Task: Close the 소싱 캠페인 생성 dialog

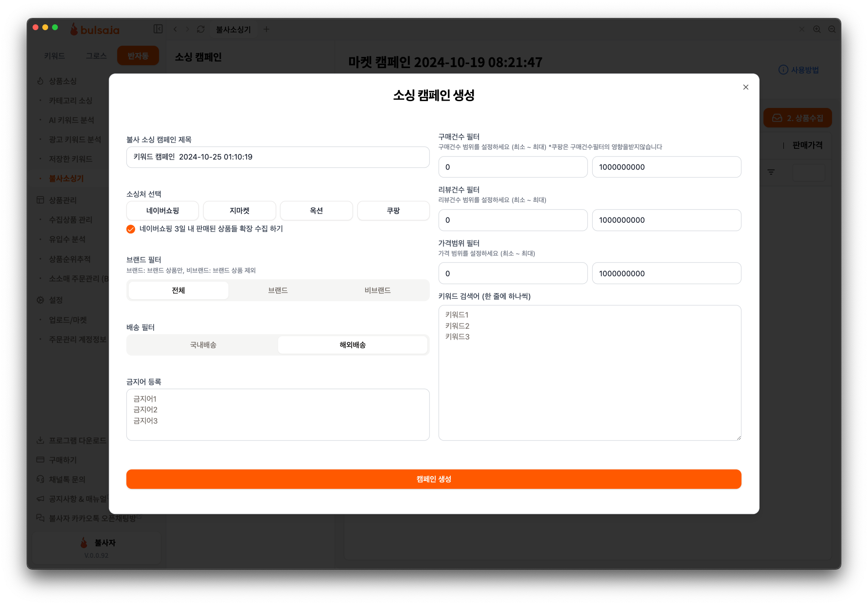Action: (x=745, y=87)
